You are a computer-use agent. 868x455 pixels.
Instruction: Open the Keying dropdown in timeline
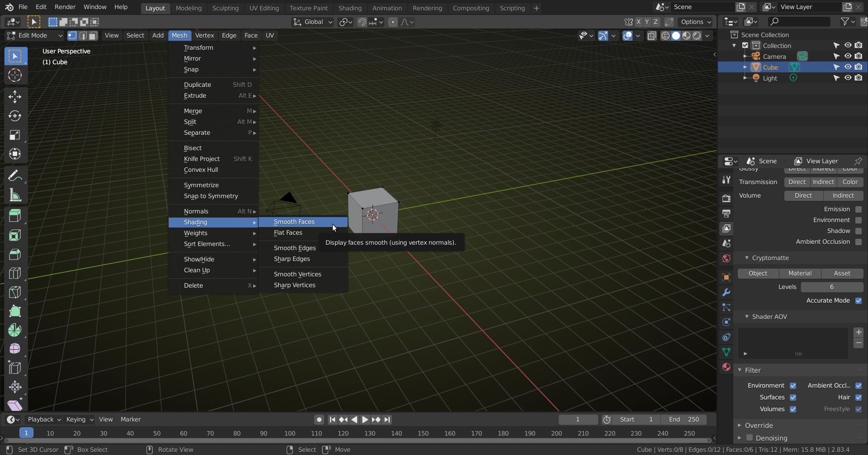79,420
